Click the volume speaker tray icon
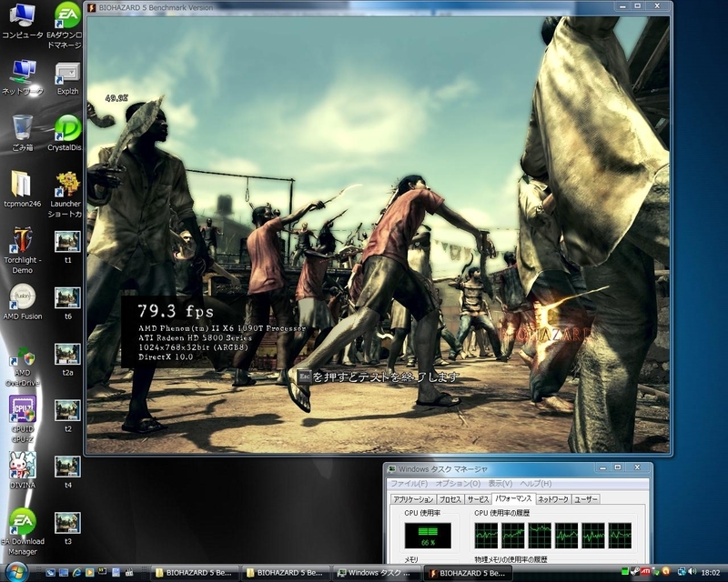The height and width of the screenshot is (582, 728). tap(692, 572)
